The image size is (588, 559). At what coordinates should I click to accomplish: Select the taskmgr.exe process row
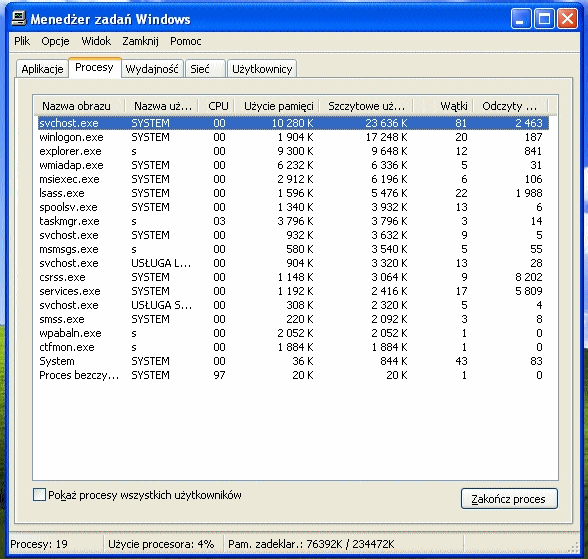click(x=293, y=221)
